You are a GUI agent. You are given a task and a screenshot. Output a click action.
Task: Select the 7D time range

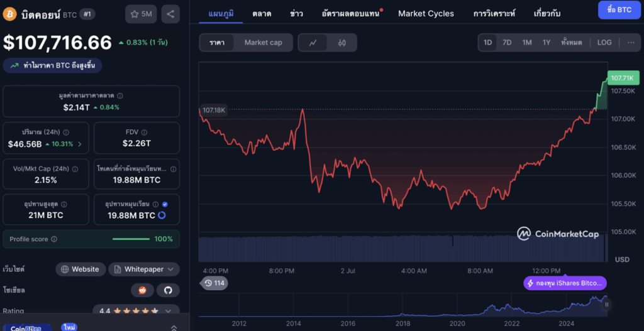tap(507, 42)
